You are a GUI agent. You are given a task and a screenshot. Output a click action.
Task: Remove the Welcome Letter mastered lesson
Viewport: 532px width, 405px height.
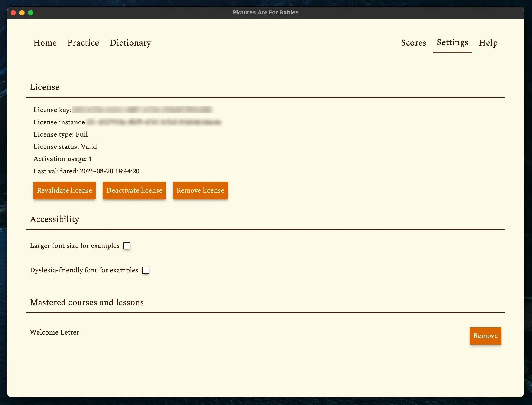pyautogui.click(x=485, y=336)
